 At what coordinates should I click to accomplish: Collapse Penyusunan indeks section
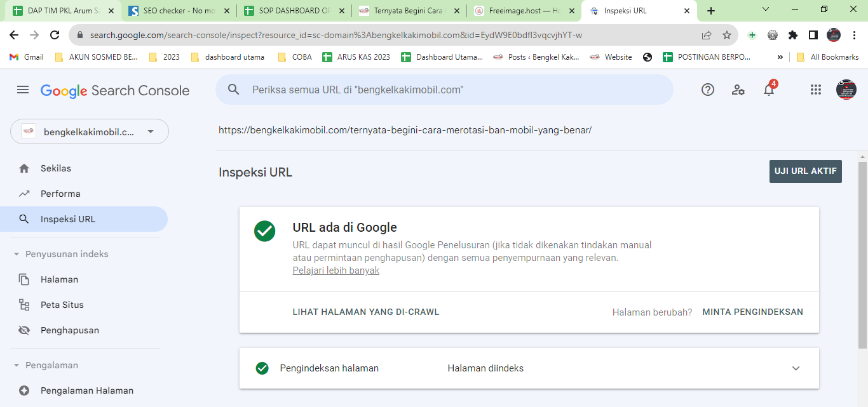(17, 254)
